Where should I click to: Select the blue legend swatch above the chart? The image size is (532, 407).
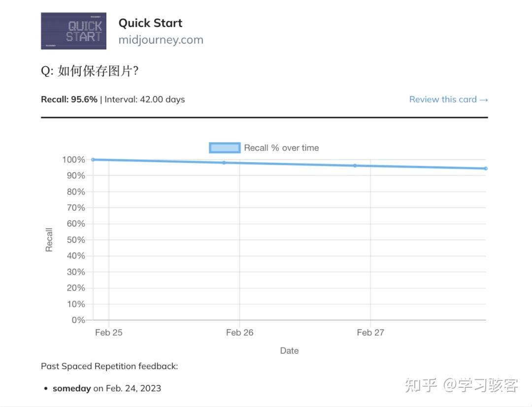pyautogui.click(x=224, y=147)
